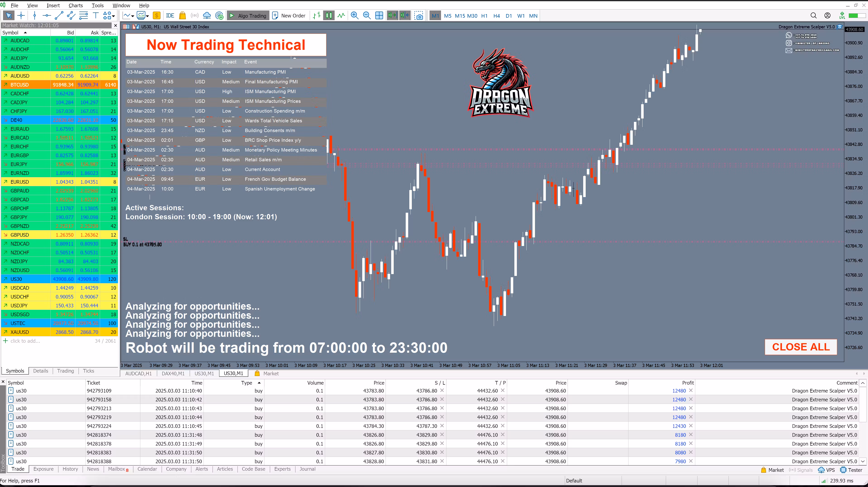Toggle the Algo Trading button
Screen dimensions: 868x487
coord(248,15)
